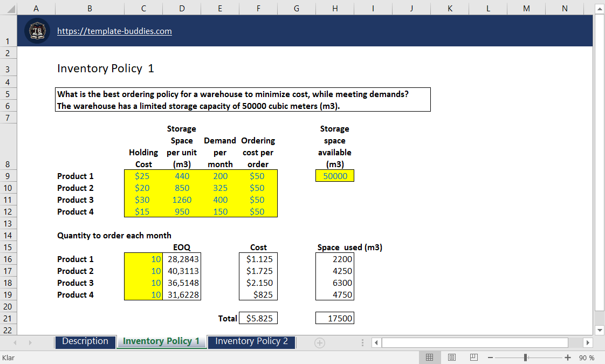Select row 9 header
The image size is (605, 364).
(x=8, y=176)
